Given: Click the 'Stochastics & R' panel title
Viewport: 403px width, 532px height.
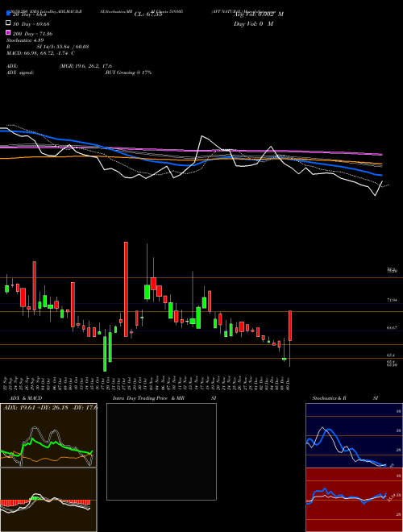Looking at the screenshot, I should click(x=330, y=398).
